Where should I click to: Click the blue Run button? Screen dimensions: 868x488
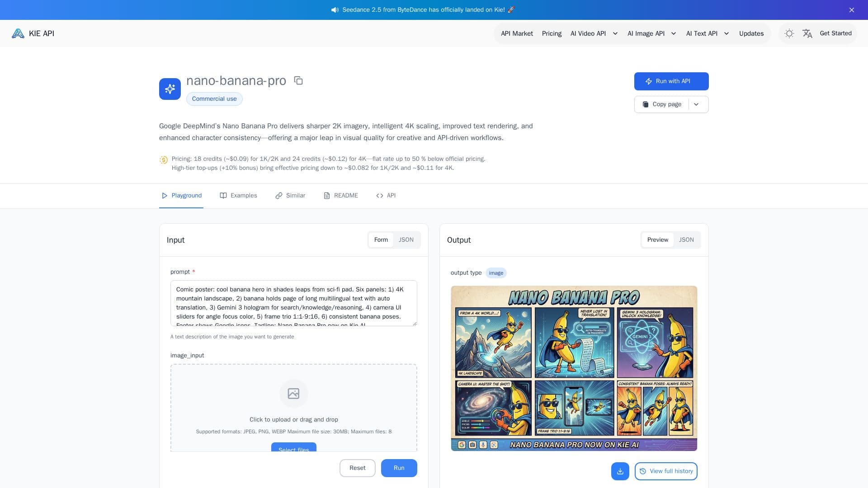tap(399, 468)
